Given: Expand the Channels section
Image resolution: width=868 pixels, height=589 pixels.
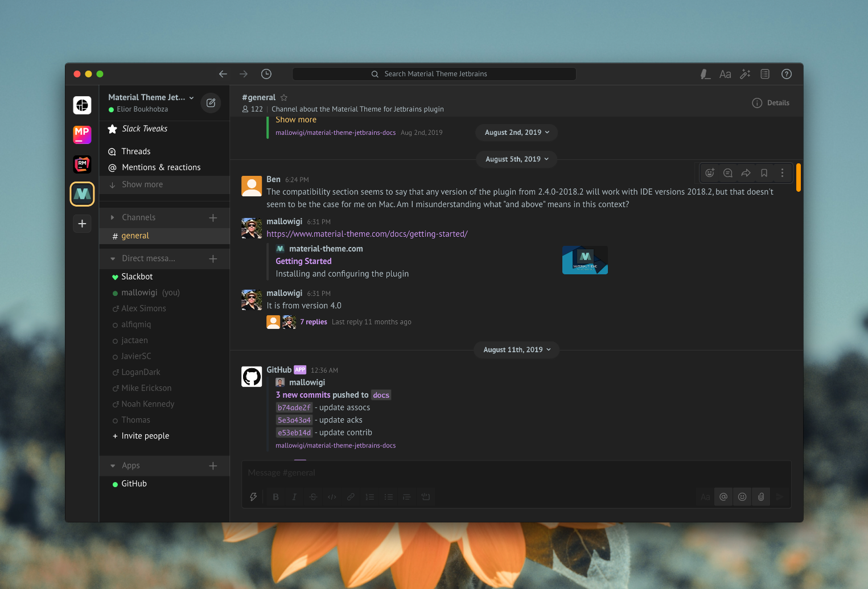Looking at the screenshot, I should click(x=112, y=217).
